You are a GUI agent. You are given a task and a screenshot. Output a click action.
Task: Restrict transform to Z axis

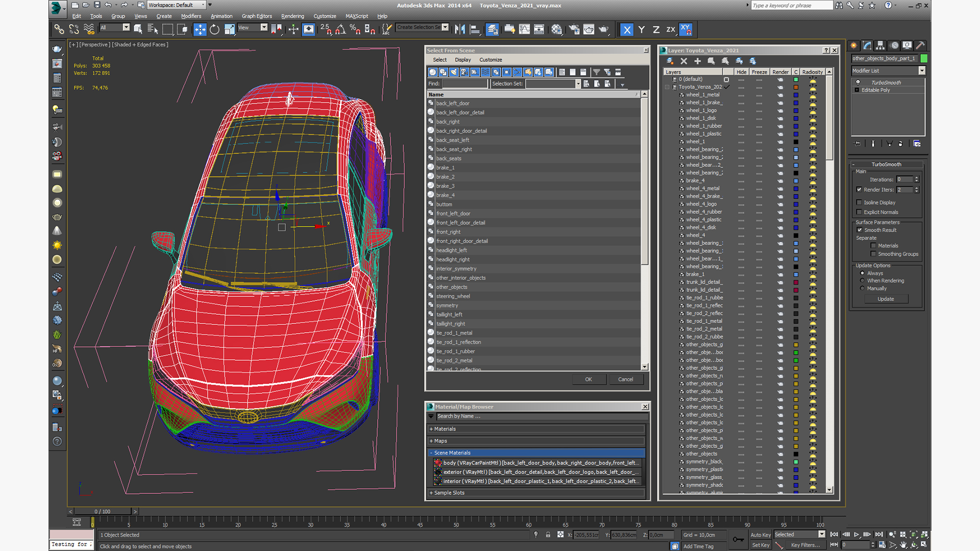[x=656, y=30]
